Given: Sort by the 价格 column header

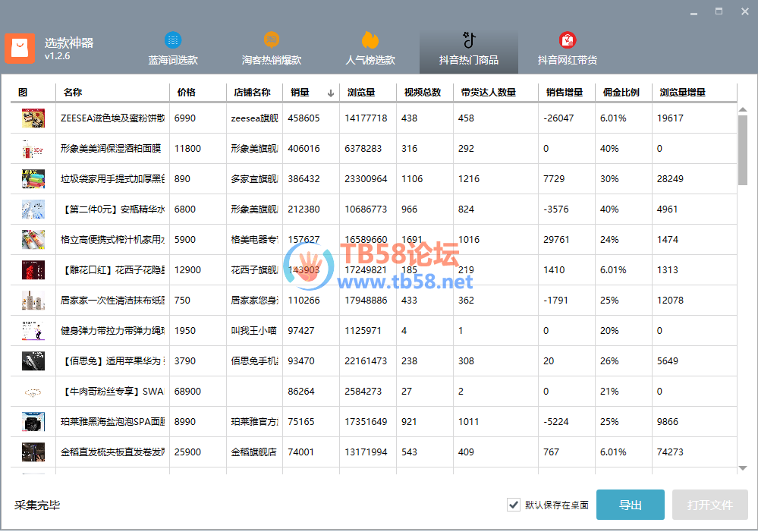Looking at the screenshot, I should click(x=198, y=93).
